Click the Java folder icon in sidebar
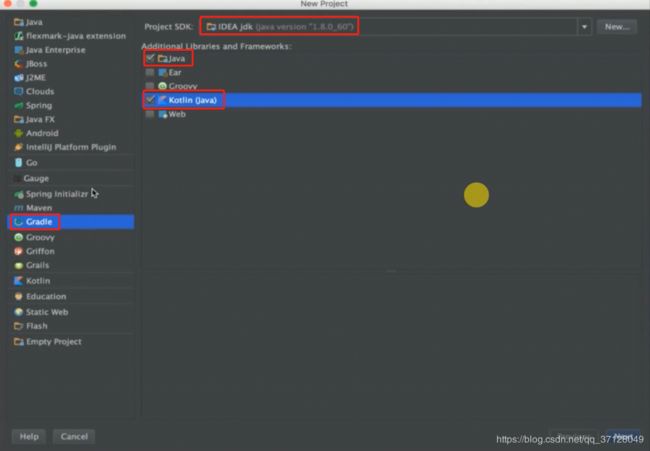 point(19,22)
